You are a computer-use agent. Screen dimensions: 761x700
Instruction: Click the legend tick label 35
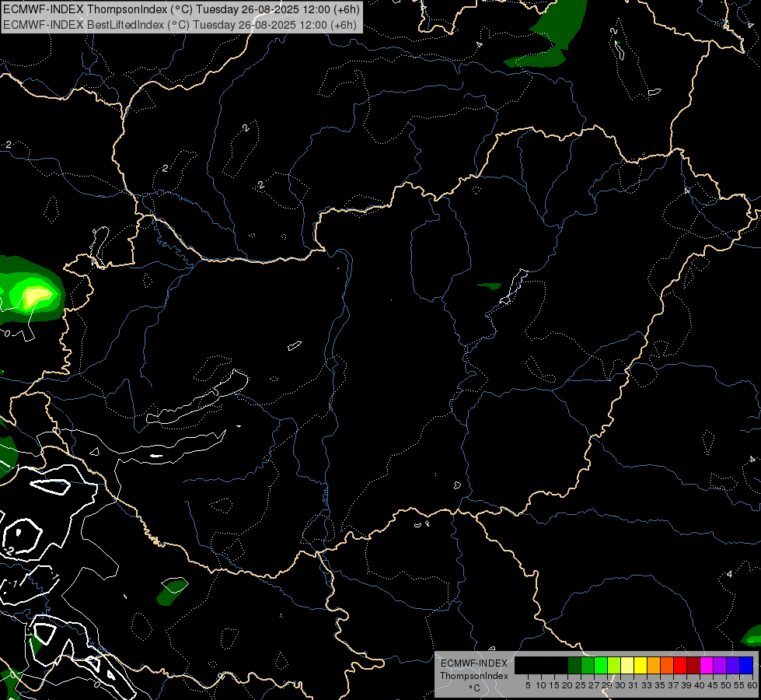click(660, 685)
